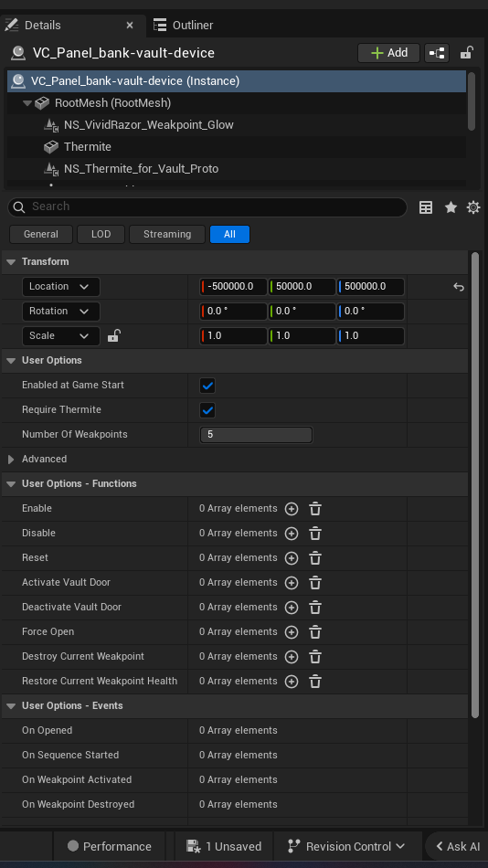Close the Details tab
488x868 pixels.
130,26
